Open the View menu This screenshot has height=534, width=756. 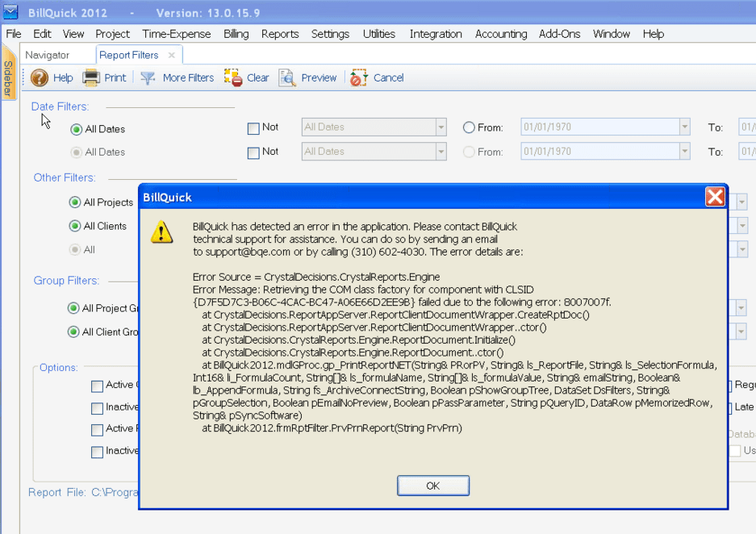click(73, 34)
